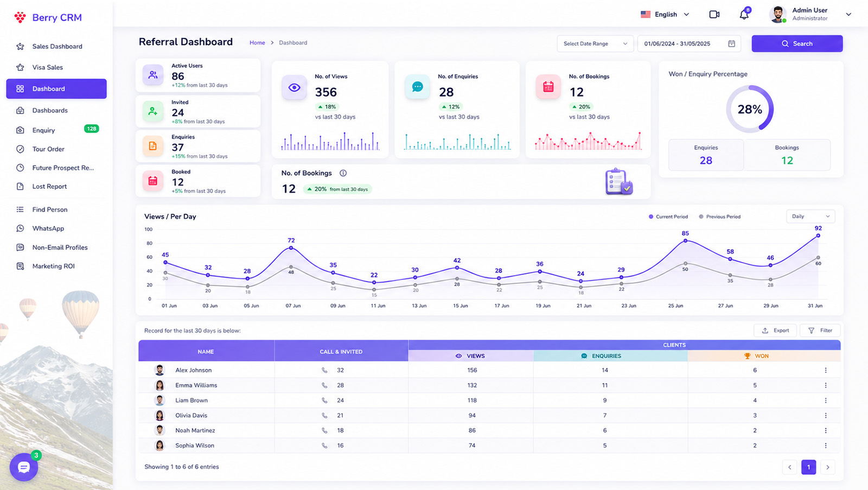This screenshot has height=490, width=868.
Task: Click phone icon in Olivia Davis row
Action: [x=324, y=416]
